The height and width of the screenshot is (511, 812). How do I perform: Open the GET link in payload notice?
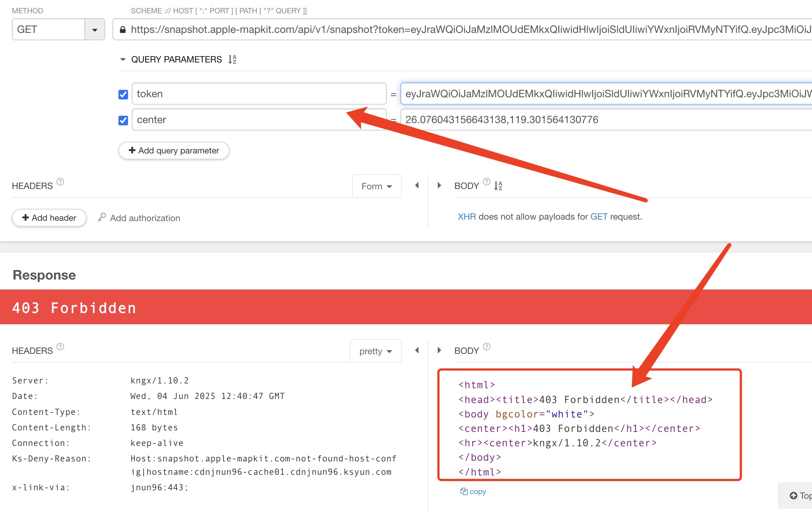coord(599,217)
